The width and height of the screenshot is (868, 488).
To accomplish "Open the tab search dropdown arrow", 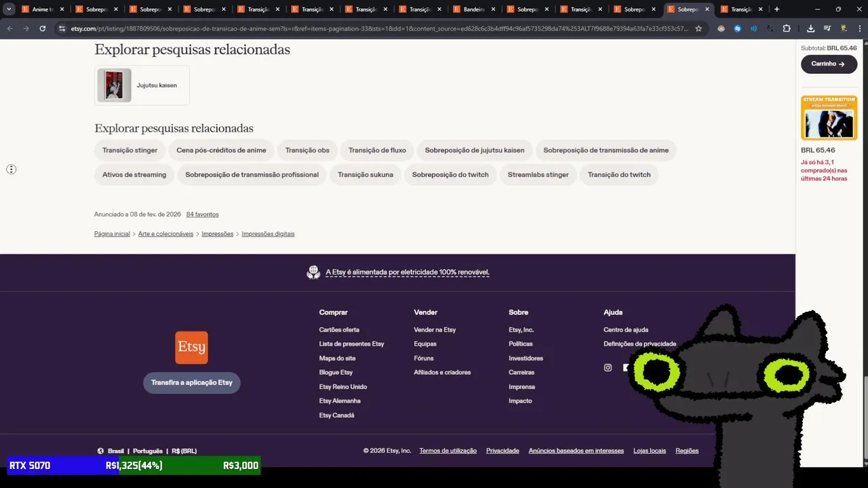I will 9,9.
